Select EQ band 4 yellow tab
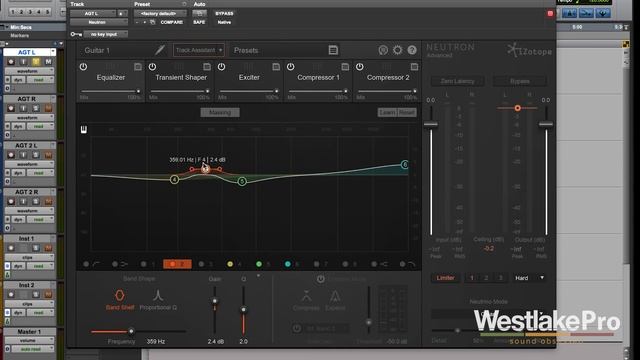The width and height of the screenshot is (640, 360). pyautogui.click(x=234, y=264)
